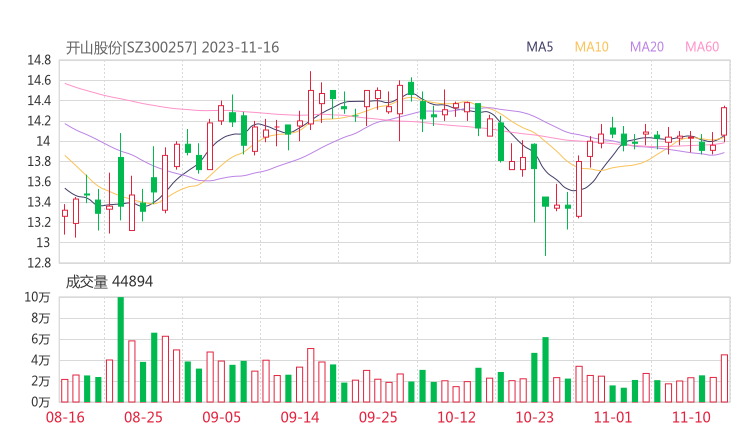This screenshot has width=740, height=440.
Task: Select the last red volume bar
Action: [724, 378]
